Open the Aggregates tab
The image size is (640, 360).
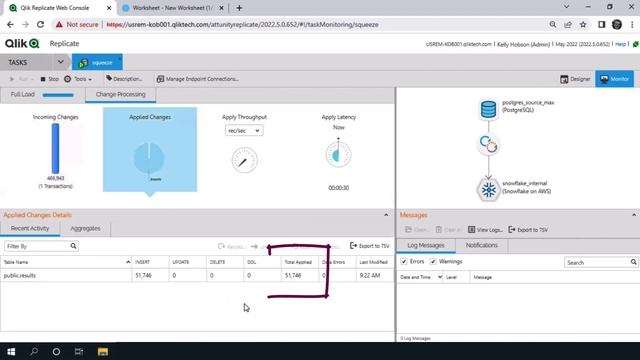click(x=85, y=229)
